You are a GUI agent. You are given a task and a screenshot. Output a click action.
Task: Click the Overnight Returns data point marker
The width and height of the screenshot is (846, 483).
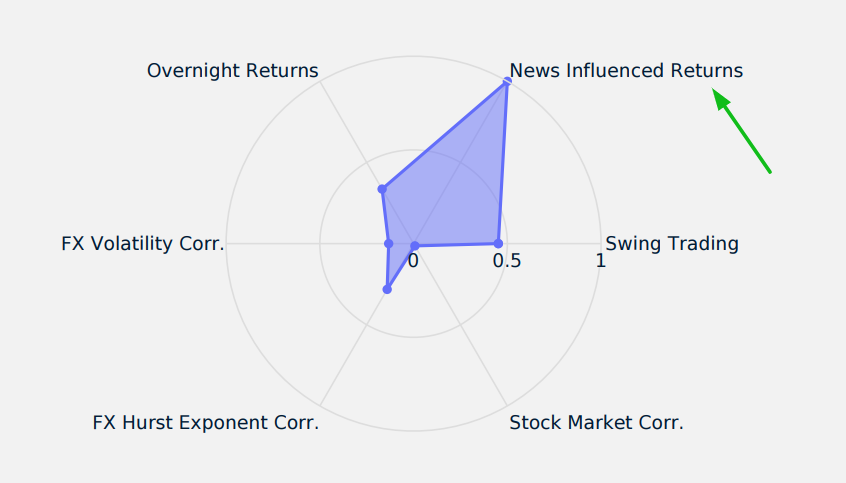[382, 188]
